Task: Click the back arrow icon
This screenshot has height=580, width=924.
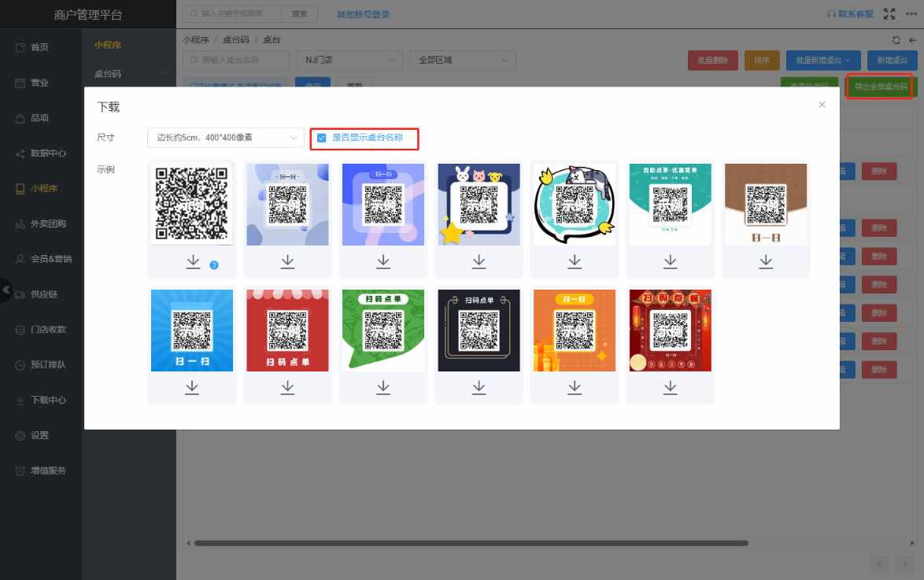Action: tap(912, 40)
